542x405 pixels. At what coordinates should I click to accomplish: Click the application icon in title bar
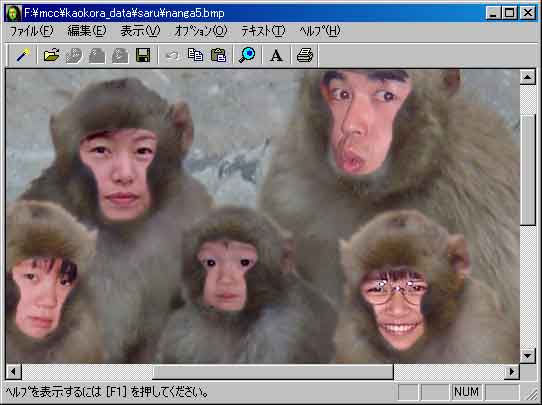point(13,13)
